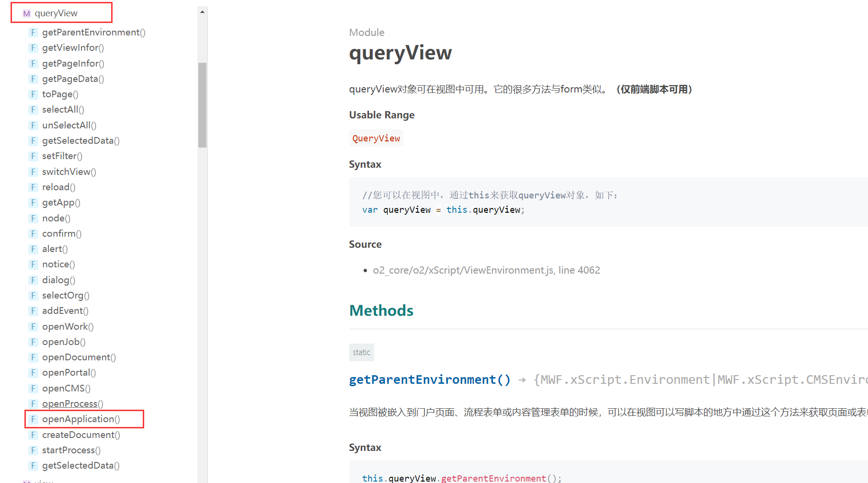
Task: Open the openDocument() function entry
Action: [79, 357]
